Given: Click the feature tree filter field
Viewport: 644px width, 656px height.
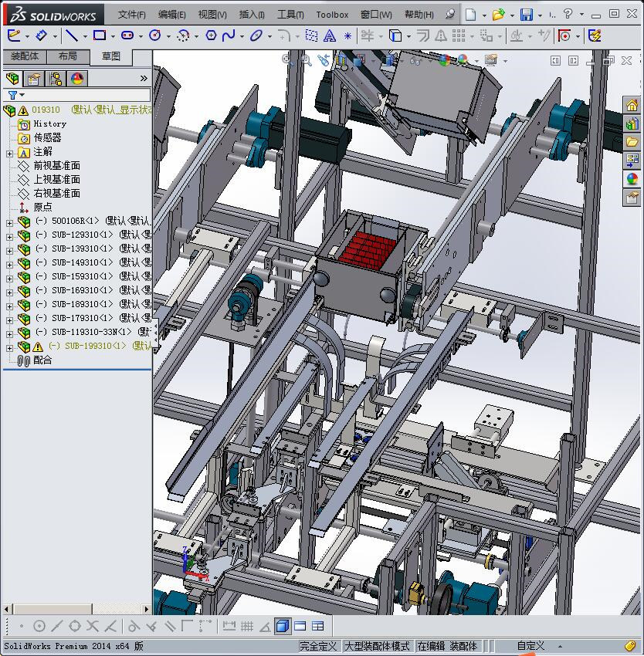Looking at the screenshot, I should tap(86, 95).
